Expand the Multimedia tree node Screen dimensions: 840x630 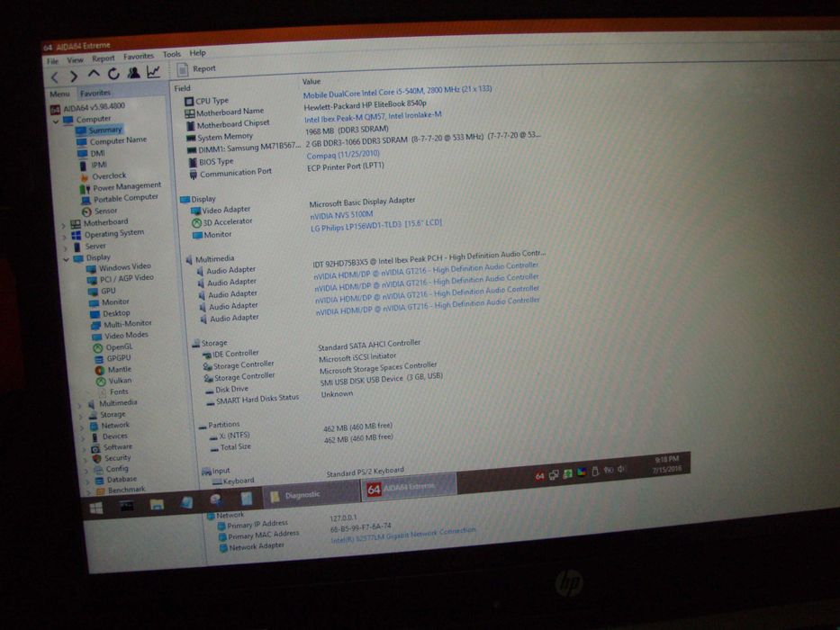pyautogui.click(x=80, y=406)
